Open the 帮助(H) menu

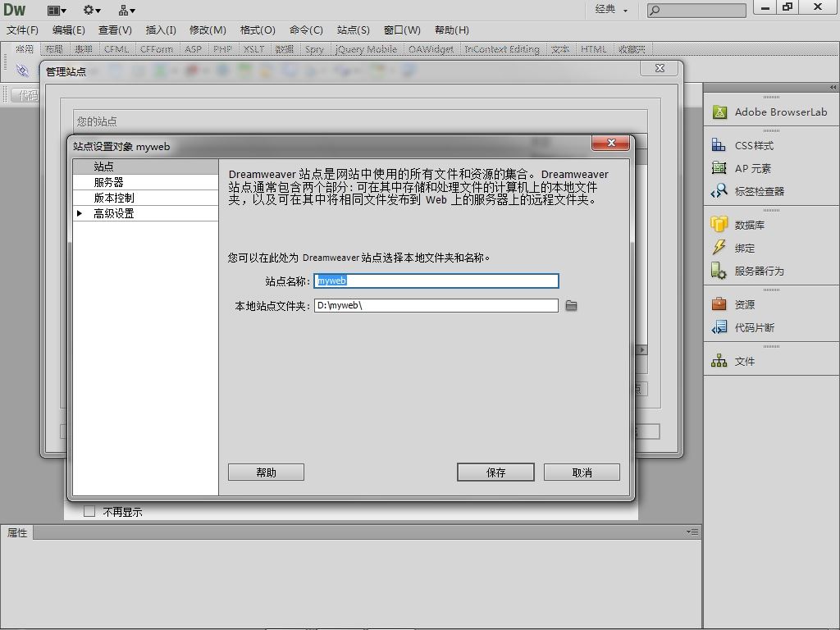click(x=452, y=30)
